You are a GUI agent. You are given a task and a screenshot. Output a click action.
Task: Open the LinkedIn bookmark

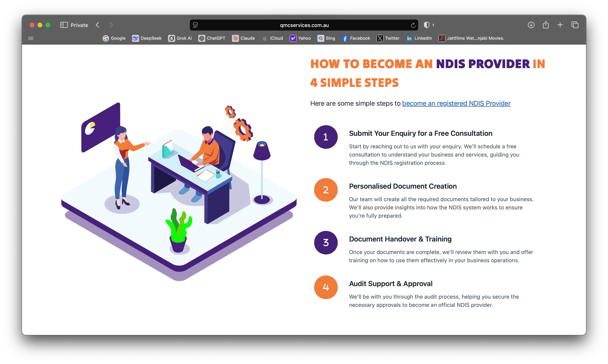[x=419, y=38]
